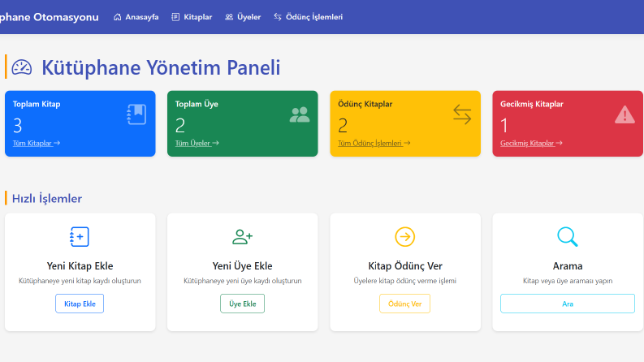Screen dimensions: 644x362
Task: Click the book icon beside Kitaplar
Action: tap(175, 17)
